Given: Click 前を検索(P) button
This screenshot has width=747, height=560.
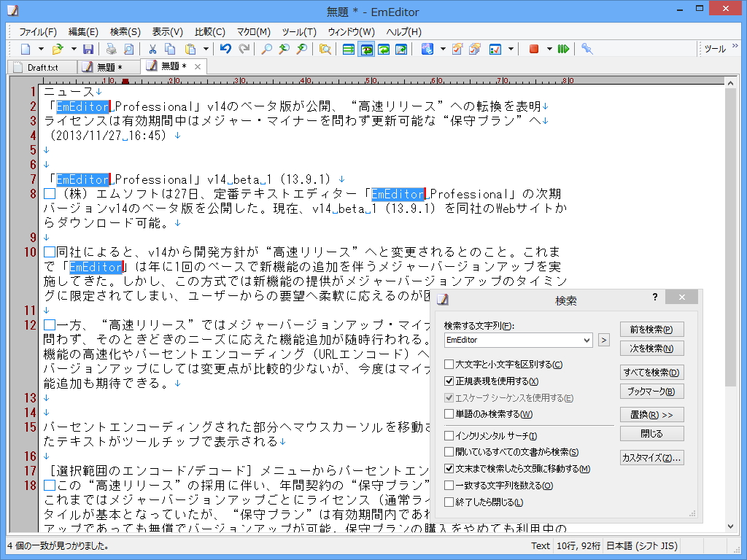Looking at the screenshot, I should [x=651, y=330].
